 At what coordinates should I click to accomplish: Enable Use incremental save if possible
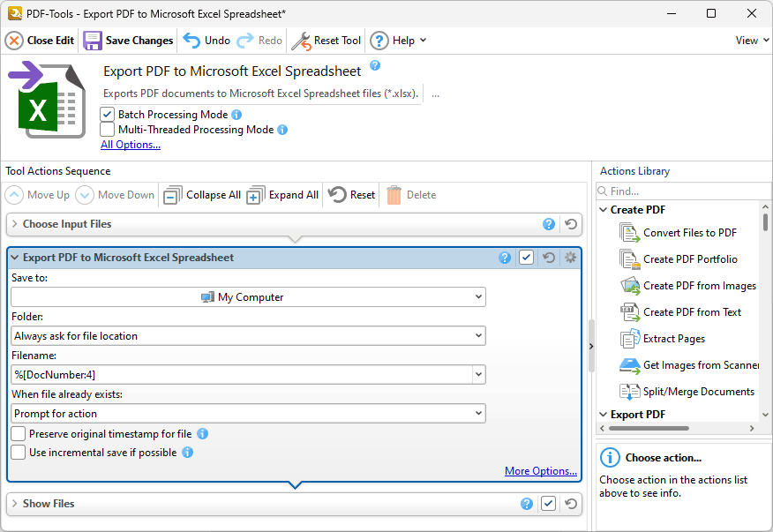point(19,453)
